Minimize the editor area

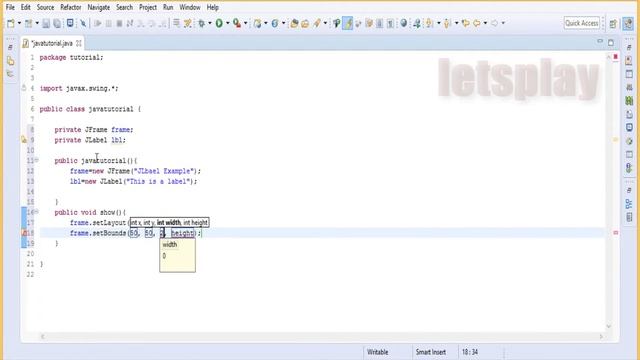pyautogui.click(x=600, y=42)
